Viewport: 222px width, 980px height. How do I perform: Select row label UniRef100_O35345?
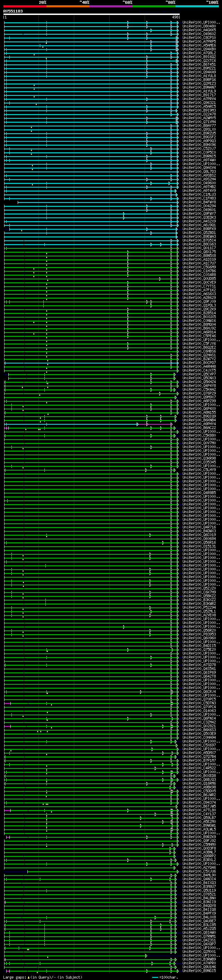point(199,462)
